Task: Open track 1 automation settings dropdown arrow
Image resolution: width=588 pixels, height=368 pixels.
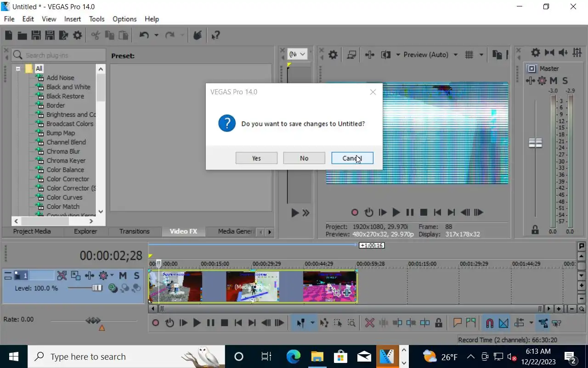Action: pyautogui.click(x=112, y=276)
